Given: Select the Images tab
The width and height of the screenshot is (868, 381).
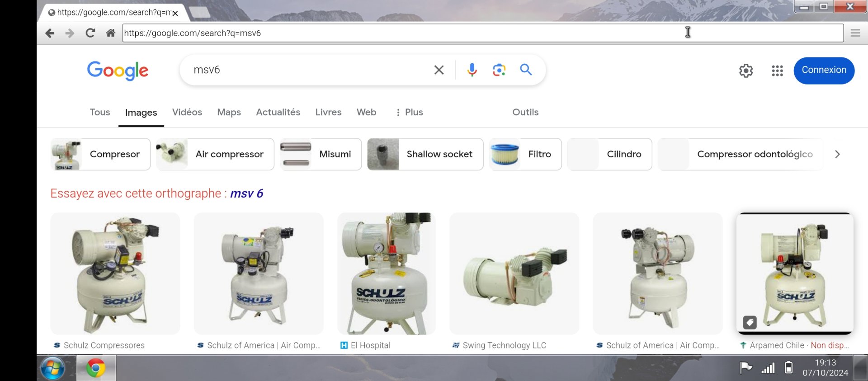Looking at the screenshot, I should coord(141,113).
